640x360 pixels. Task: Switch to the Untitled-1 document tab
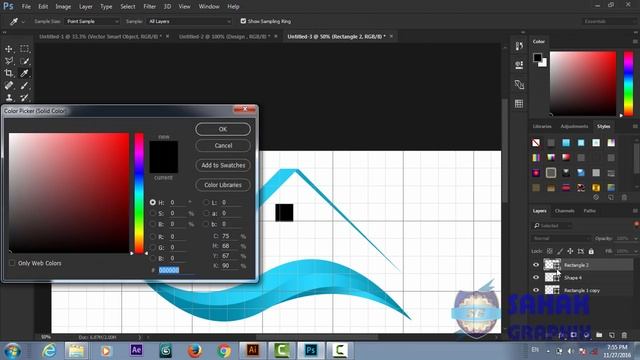100,36
